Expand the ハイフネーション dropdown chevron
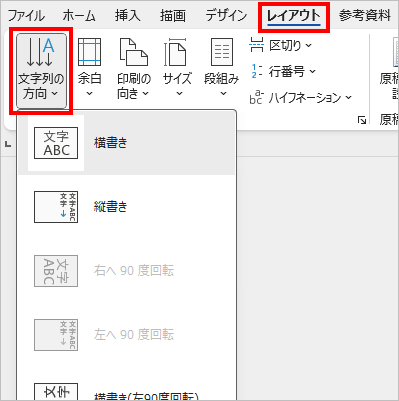The image size is (399, 401). pyautogui.click(x=348, y=97)
